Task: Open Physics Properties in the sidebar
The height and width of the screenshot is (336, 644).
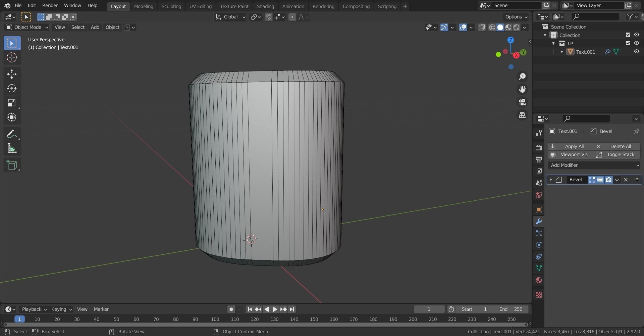Action: (x=539, y=245)
